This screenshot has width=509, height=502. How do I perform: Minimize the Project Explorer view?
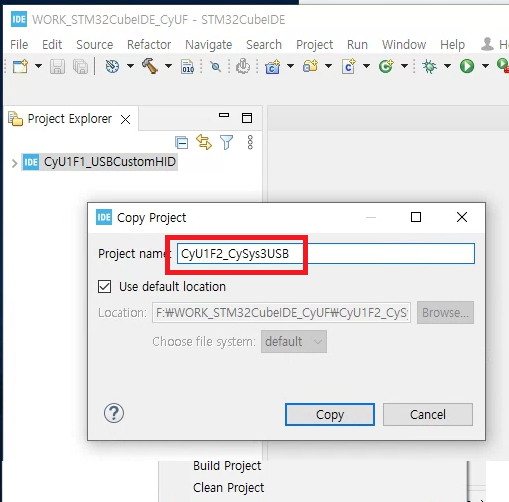coord(224,115)
